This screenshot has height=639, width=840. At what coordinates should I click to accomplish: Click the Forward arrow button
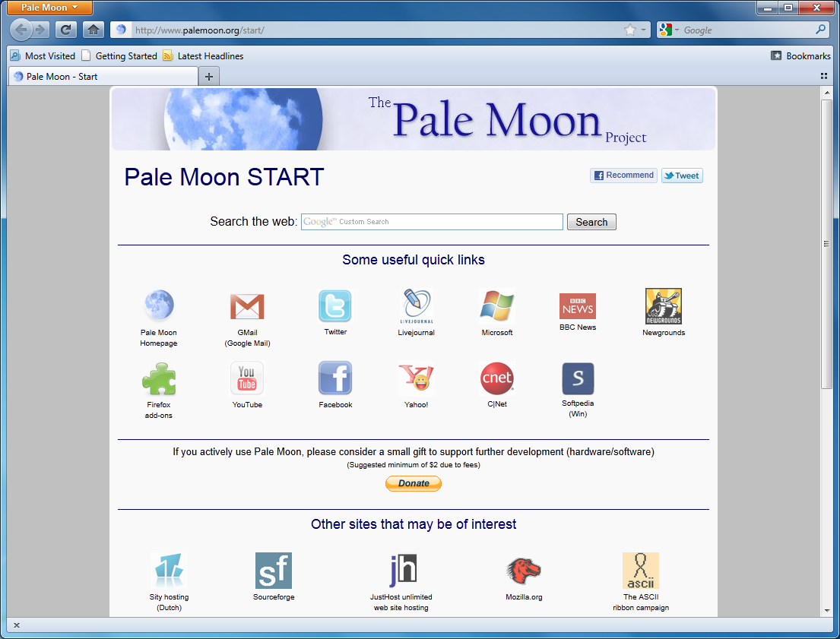41,30
